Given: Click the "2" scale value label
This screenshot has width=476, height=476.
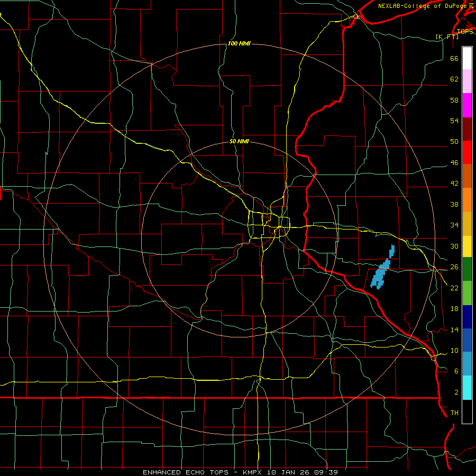Looking at the screenshot, I should click(x=456, y=392).
